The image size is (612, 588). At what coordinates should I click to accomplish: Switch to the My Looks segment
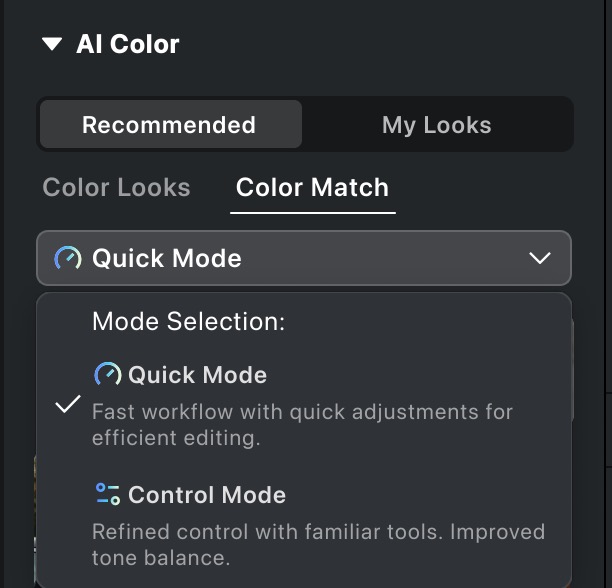[x=437, y=125]
